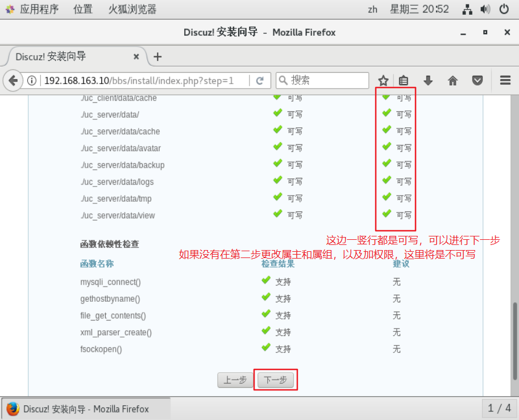The width and height of the screenshot is (519, 420).
Task: Click the page vertical scrollbar thumb
Action: coord(514,341)
